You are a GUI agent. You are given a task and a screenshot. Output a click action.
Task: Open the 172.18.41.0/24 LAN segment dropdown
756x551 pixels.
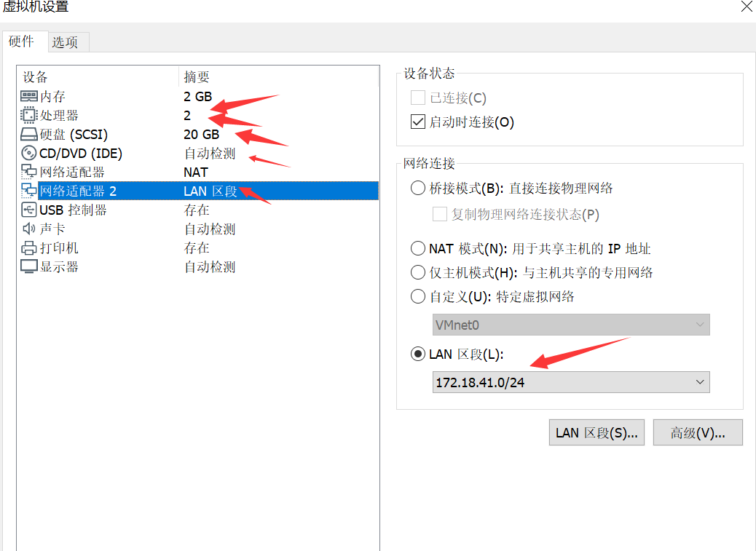click(x=571, y=382)
